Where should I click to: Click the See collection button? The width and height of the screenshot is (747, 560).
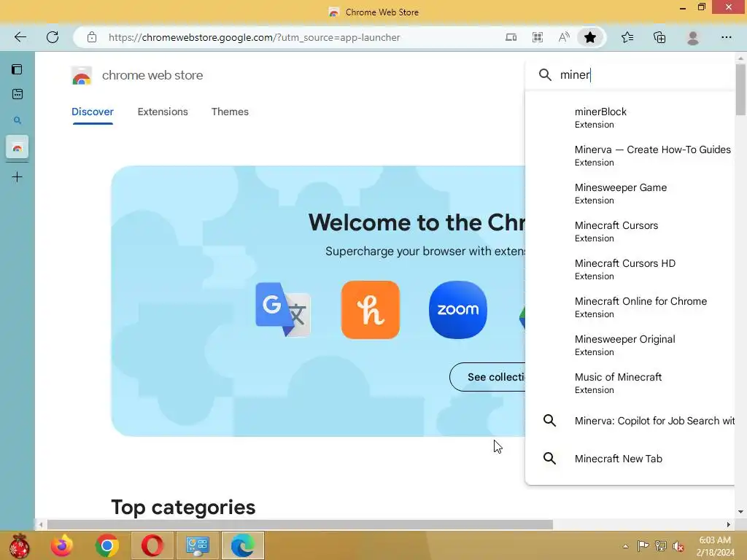click(487, 377)
